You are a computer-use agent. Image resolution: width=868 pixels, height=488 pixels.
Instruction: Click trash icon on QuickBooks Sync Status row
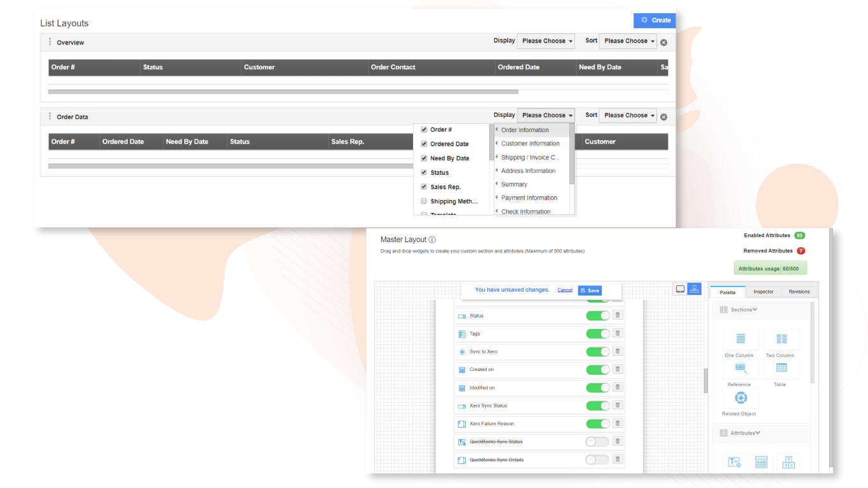pyautogui.click(x=618, y=441)
